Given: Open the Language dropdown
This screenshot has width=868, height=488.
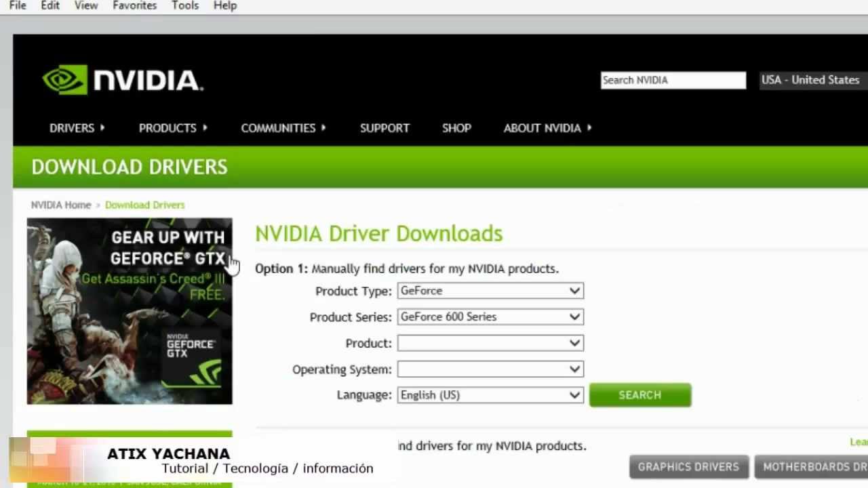Looking at the screenshot, I should [490, 395].
